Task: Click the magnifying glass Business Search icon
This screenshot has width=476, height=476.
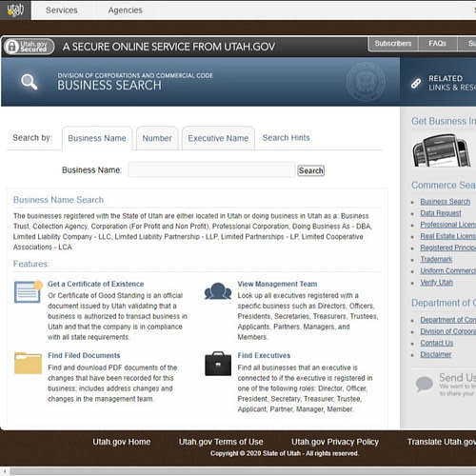Action: (x=29, y=82)
